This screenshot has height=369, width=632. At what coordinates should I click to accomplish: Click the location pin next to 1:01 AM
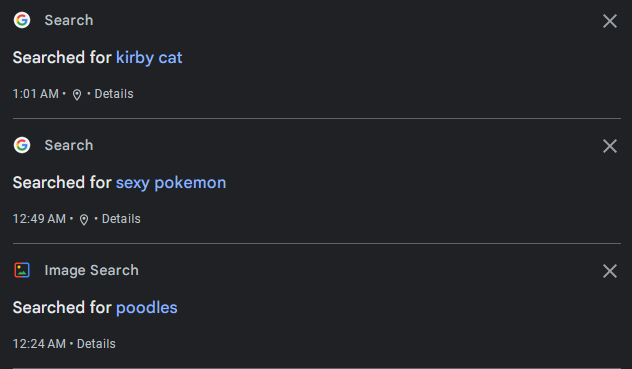click(x=77, y=94)
